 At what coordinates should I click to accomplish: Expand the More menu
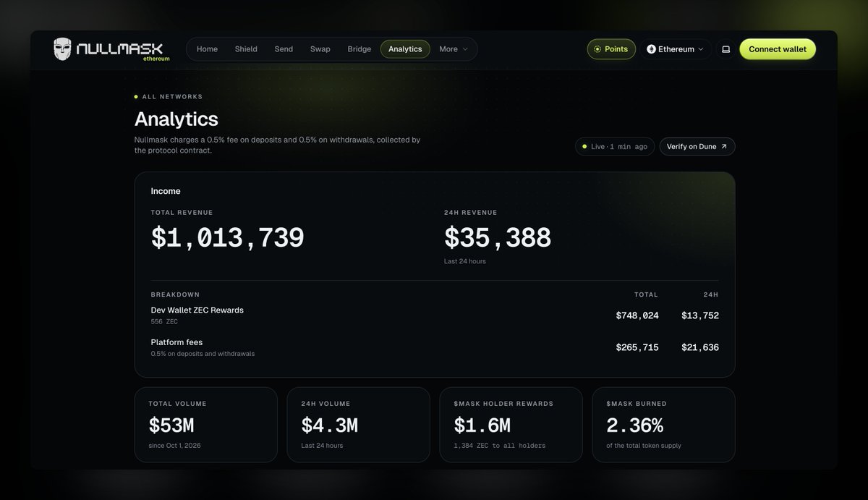click(x=454, y=49)
